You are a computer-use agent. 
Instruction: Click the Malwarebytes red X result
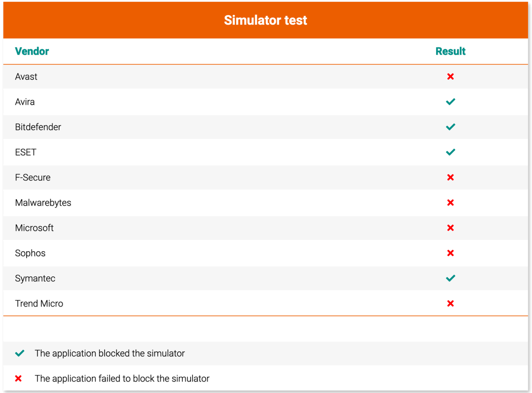[450, 203]
